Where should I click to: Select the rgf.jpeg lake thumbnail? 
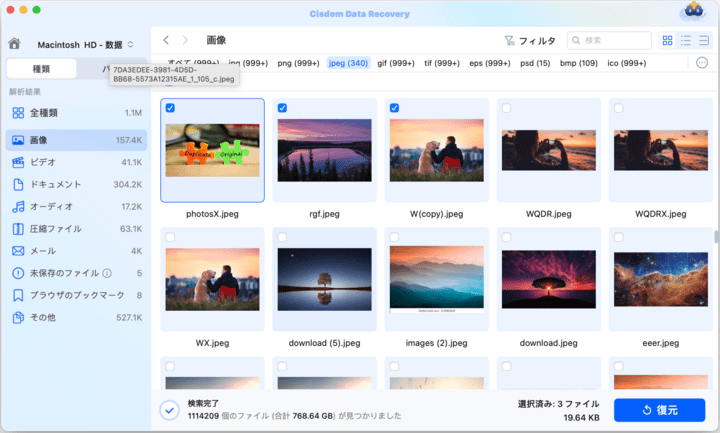[324, 150]
